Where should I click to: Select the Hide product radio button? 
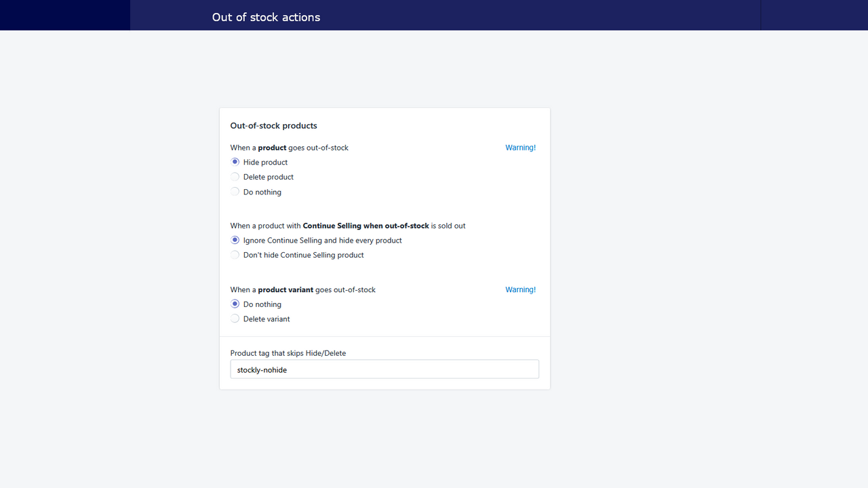point(235,162)
